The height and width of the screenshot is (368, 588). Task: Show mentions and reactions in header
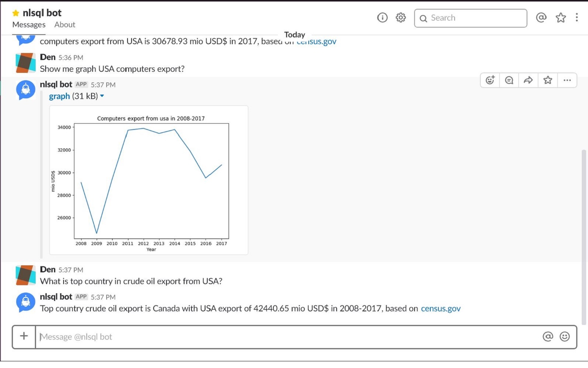pos(541,17)
